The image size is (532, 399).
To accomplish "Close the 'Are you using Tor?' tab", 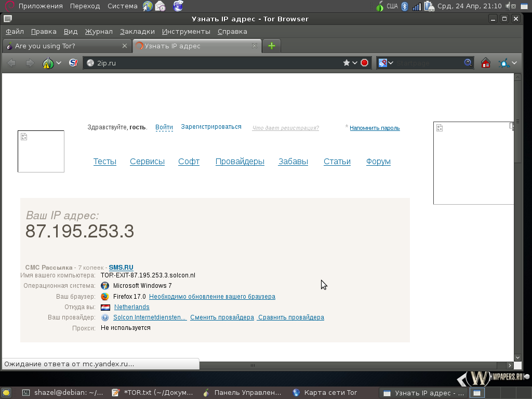I will coord(124,46).
